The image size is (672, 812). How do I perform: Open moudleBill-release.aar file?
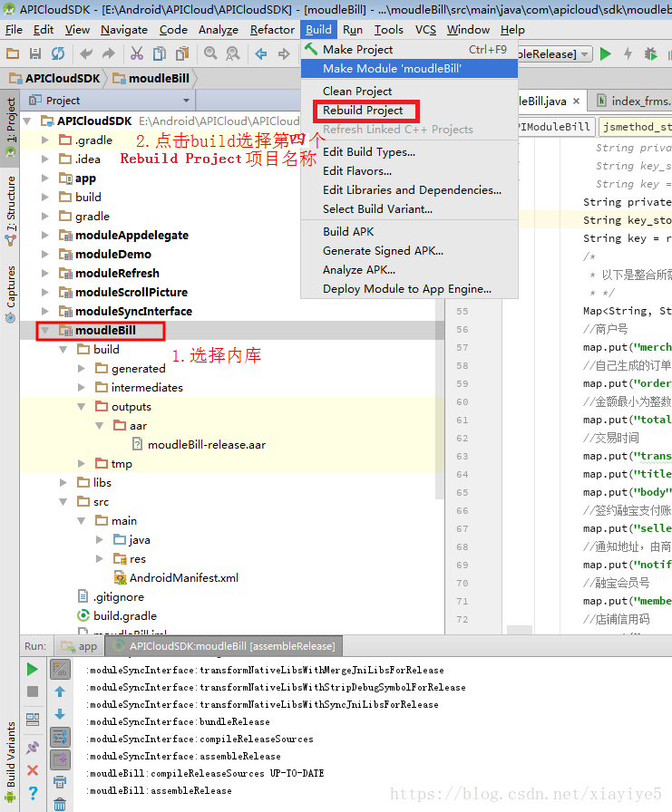tap(206, 445)
